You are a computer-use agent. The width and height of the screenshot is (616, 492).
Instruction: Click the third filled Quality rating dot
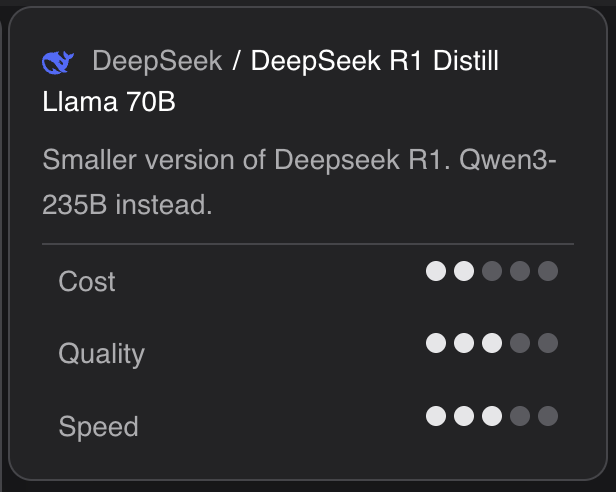click(x=492, y=343)
